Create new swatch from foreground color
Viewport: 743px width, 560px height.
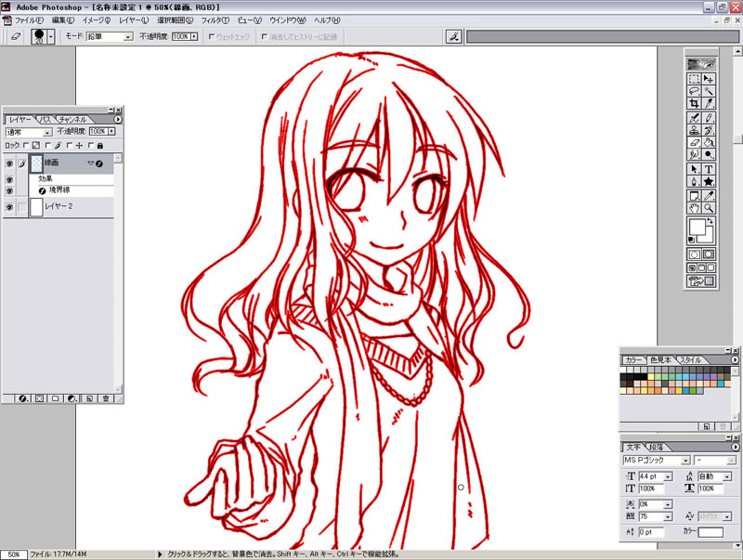pos(707,426)
